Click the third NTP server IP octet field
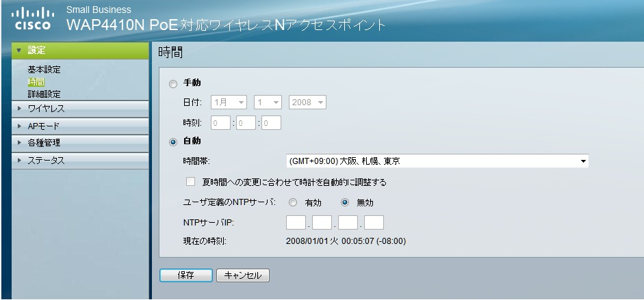 (x=348, y=223)
